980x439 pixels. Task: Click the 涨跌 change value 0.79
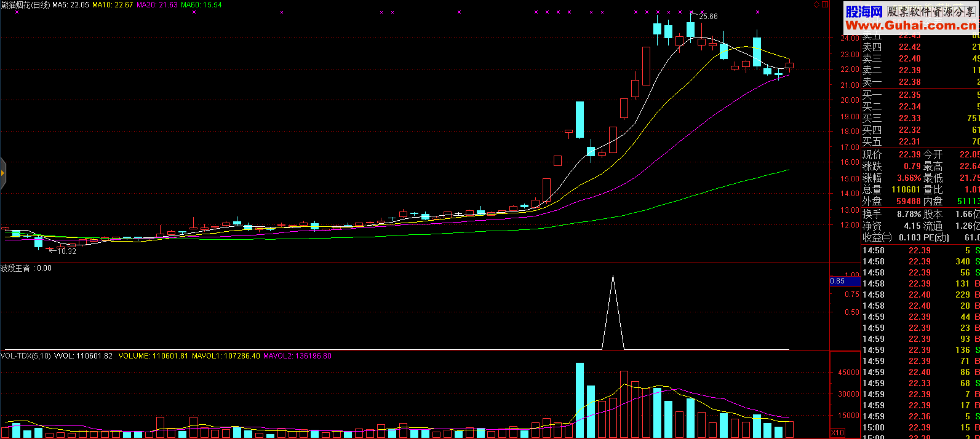pos(912,167)
